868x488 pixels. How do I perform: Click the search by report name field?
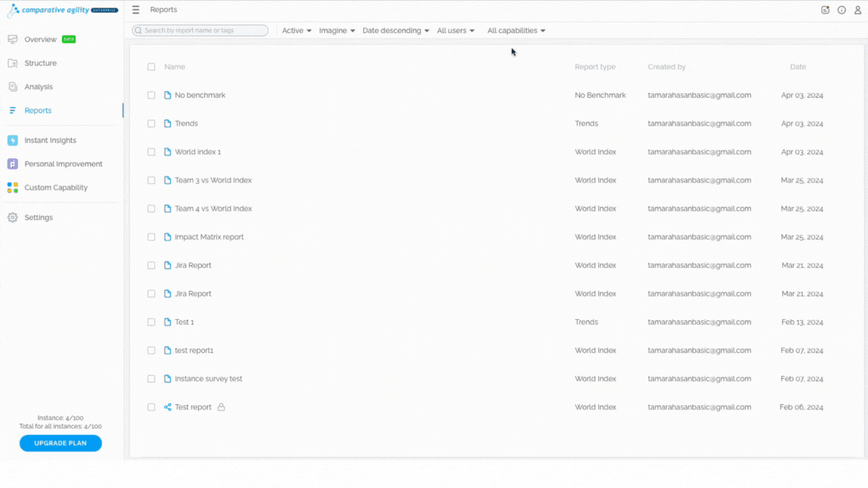pyautogui.click(x=200, y=30)
